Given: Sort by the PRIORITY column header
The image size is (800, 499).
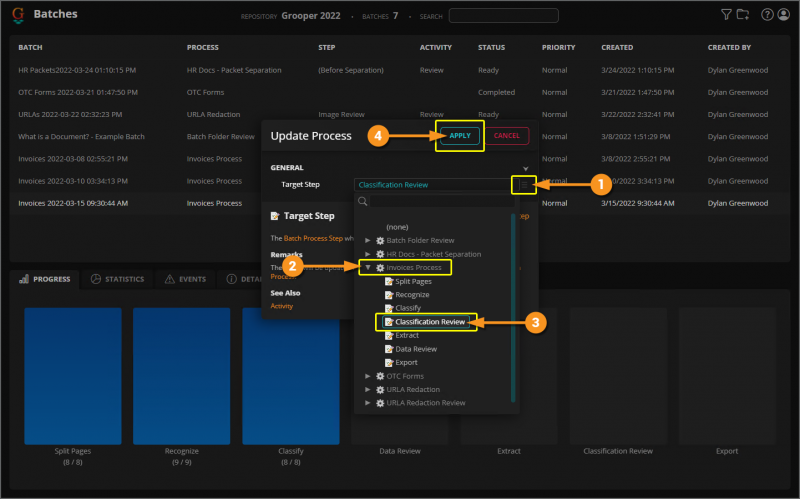Looking at the screenshot, I should [558, 47].
